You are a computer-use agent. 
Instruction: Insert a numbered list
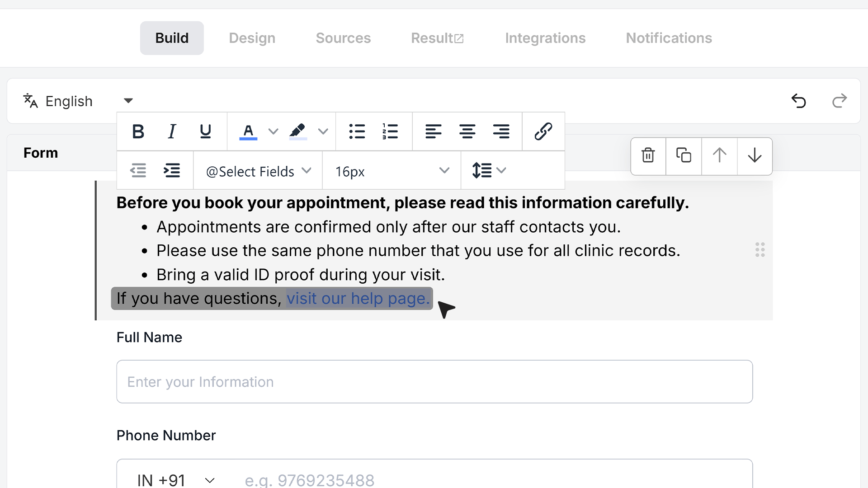(390, 131)
